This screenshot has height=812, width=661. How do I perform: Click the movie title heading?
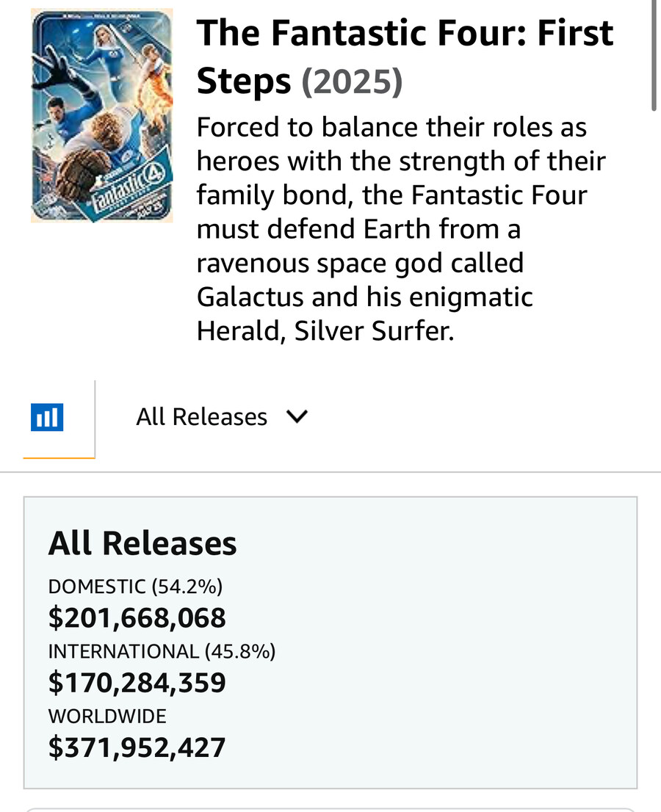[404, 55]
